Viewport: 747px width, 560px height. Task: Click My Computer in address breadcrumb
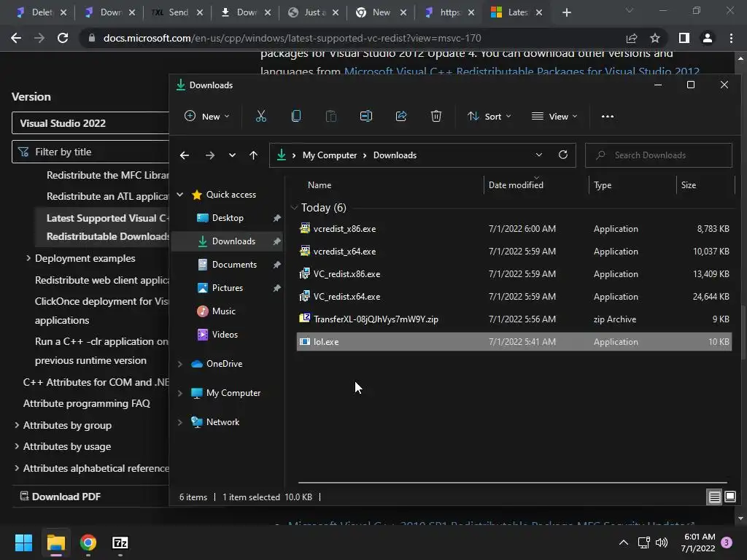click(329, 155)
